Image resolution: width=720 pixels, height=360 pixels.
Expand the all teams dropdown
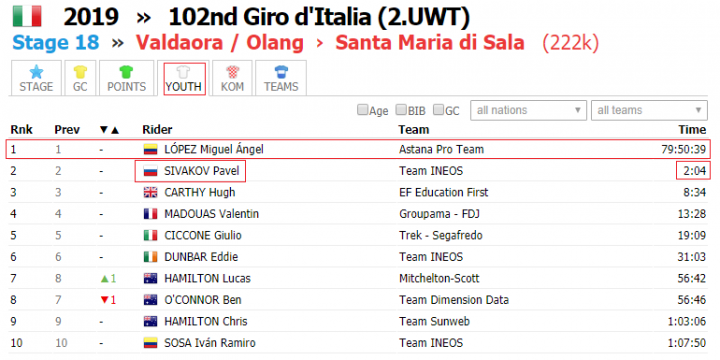tap(649, 111)
